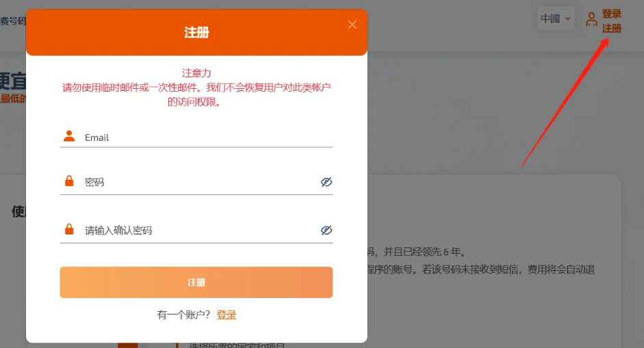644x348 pixels.
Task: Click the user account icon in header
Action: [591, 20]
